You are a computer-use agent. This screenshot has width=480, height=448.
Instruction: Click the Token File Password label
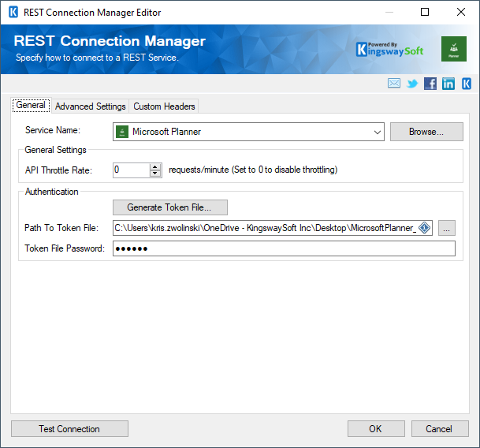point(65,248)
